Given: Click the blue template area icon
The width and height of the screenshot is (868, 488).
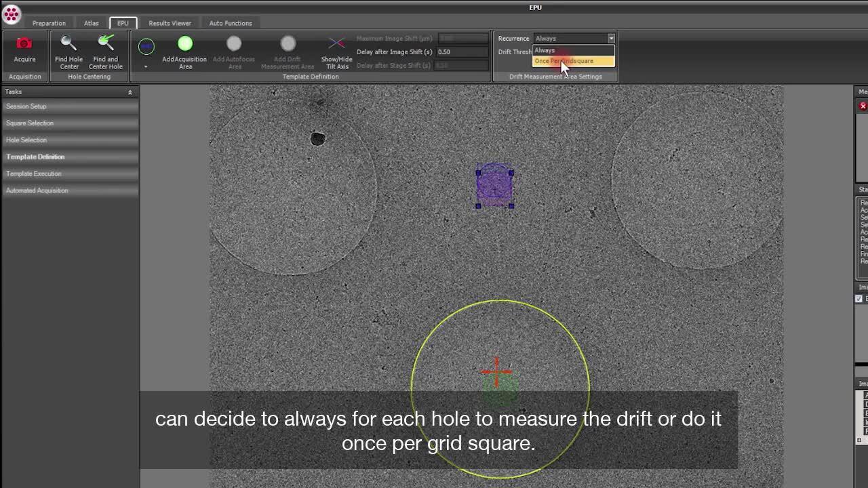Looking at the screenshot, I should pos(146,46).
